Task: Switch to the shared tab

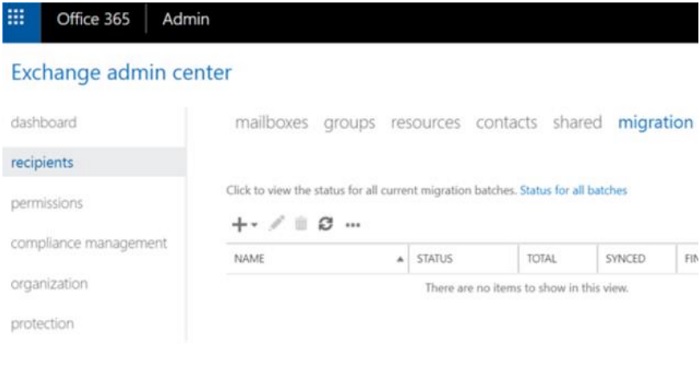Action: pos(577,122)
